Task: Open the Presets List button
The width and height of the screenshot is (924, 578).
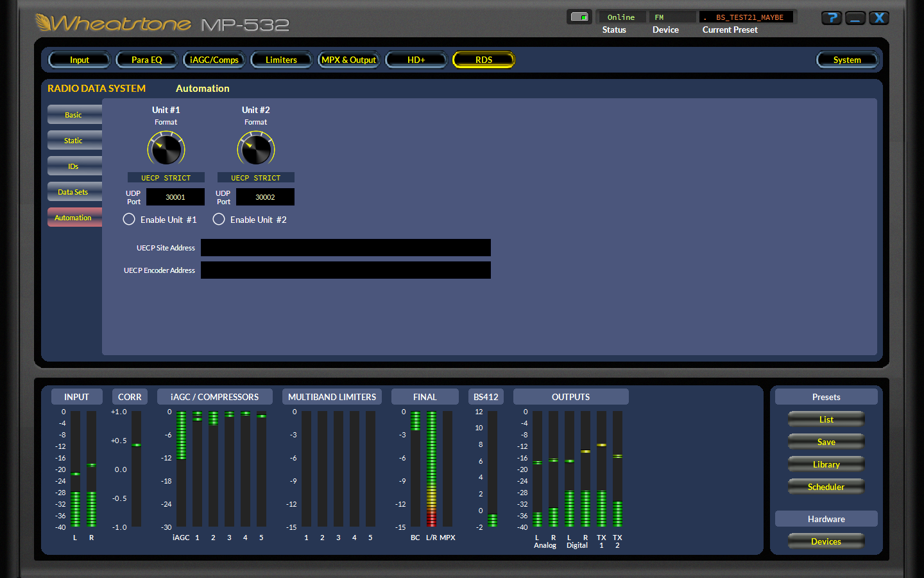Action: click(x=826, y=419)
